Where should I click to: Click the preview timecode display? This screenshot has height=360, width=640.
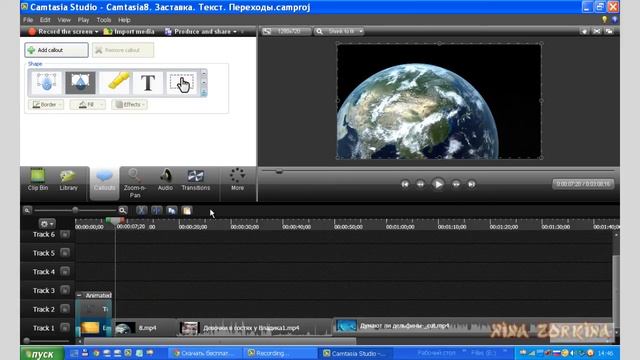(x=583, y=184)
